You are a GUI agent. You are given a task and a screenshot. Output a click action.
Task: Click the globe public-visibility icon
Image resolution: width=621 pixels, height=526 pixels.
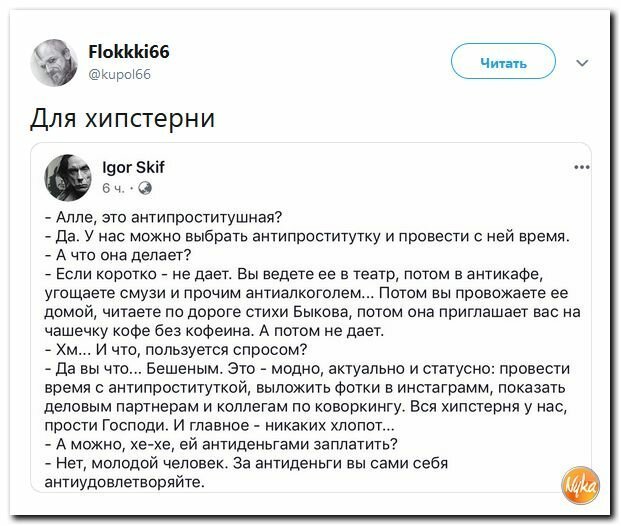coord(145,188)
